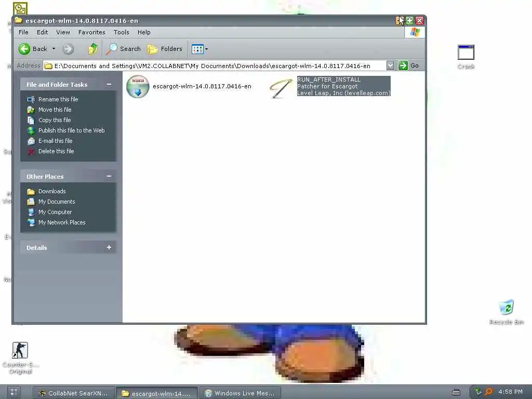
Task: Switch to CollabNet SearXNG taskbar window
Action: point(74,393)
